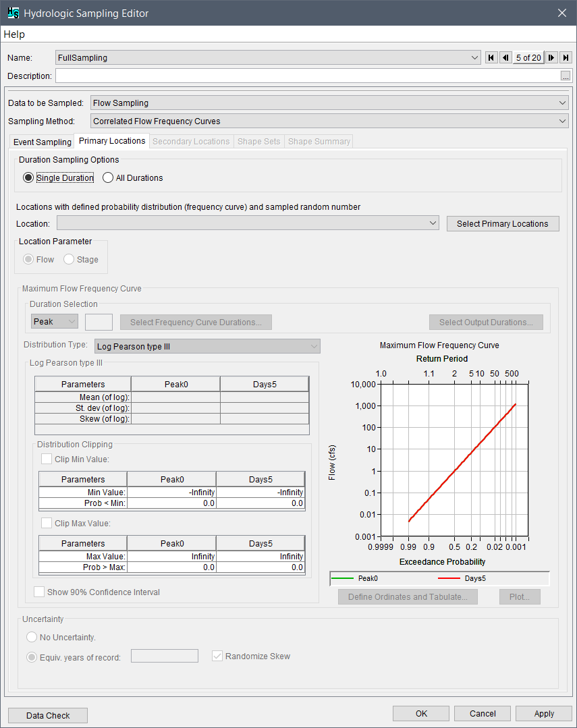Click the '5 of 20' record counter
This screenshot has height=728, width=577.
pyautogui.click(x=528, y=57)
